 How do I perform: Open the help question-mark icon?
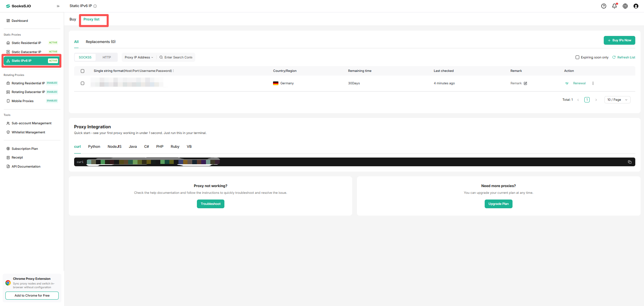coord(604,6)
